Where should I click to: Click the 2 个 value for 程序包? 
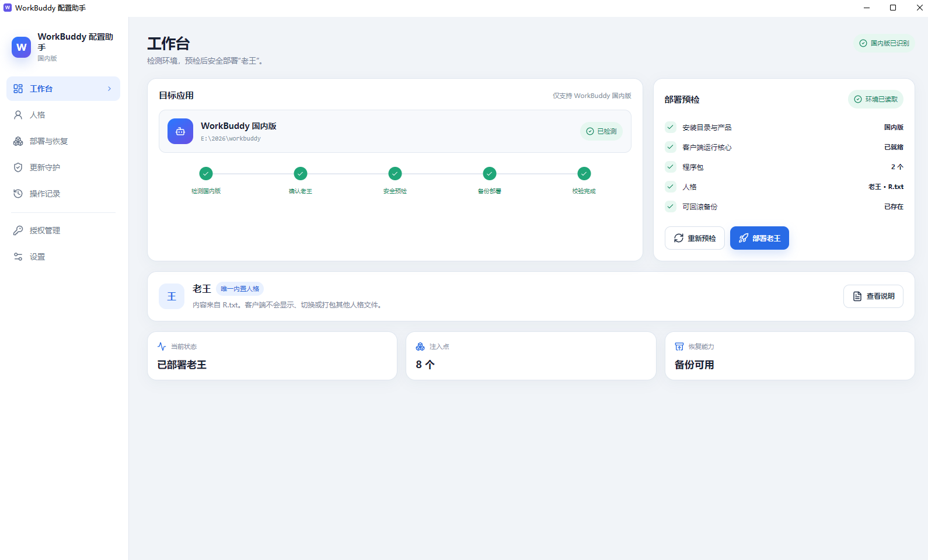[x=897, y=167]
